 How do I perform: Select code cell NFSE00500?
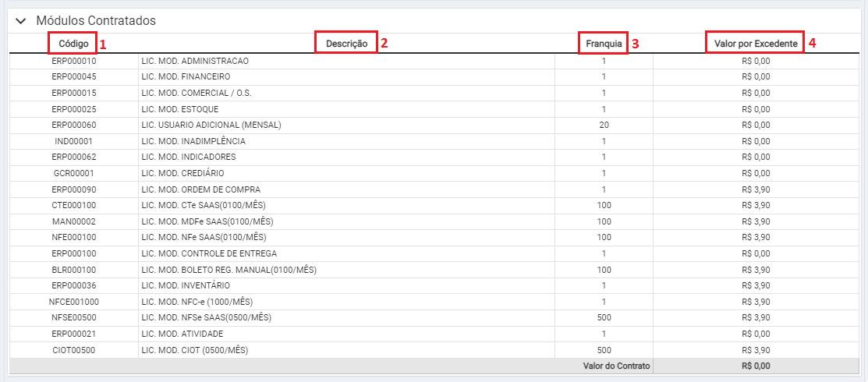point(73,318)
